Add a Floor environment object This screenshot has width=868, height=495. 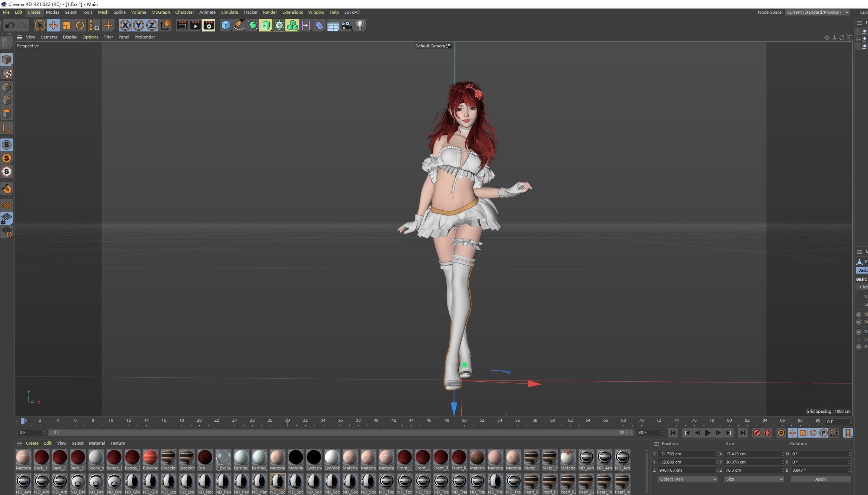coord(333,25)
